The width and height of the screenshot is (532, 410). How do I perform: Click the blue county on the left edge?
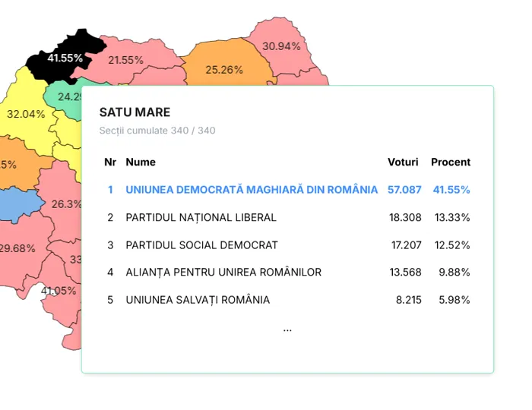[17, 203]
